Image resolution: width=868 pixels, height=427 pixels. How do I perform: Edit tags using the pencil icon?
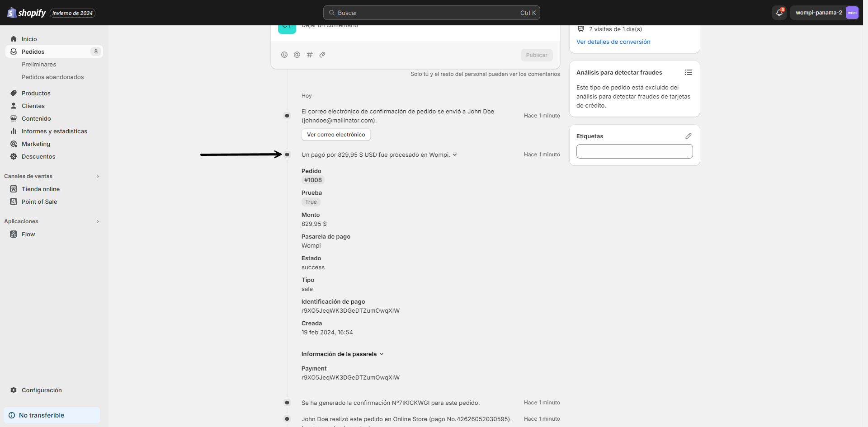[x=689, y=136]
